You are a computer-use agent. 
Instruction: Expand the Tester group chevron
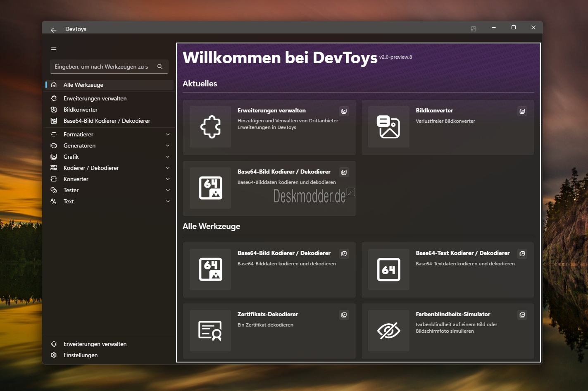pyautogui.click(x=168, y=190)
